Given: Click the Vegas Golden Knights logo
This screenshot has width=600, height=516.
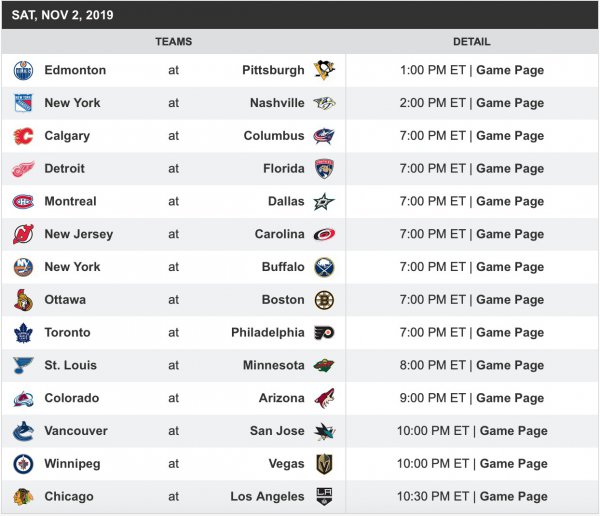Looking at the screenshot, I should [x=324, y=464].
